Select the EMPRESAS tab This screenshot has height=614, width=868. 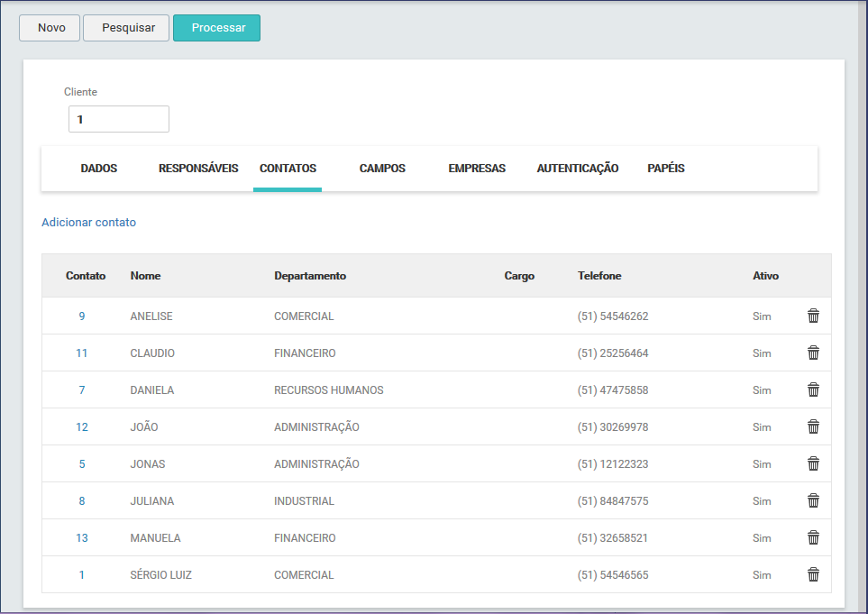click(x=477, y=169)
